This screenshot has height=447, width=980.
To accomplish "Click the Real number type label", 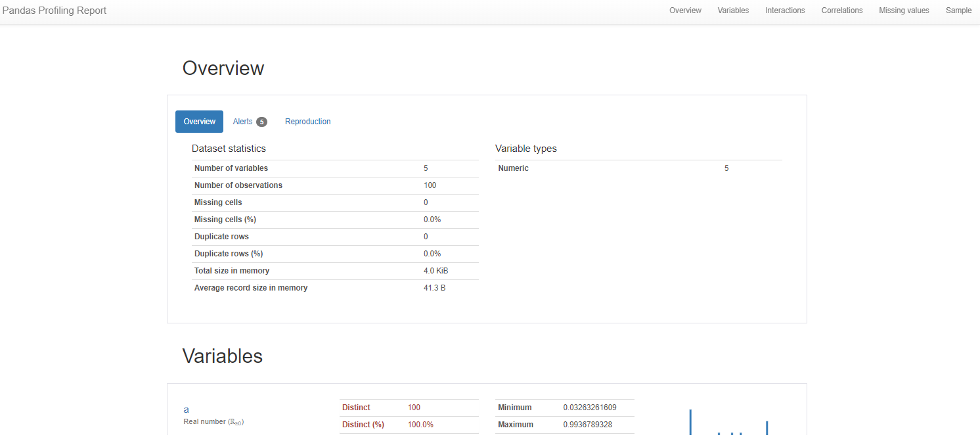I will click(213, 421).
